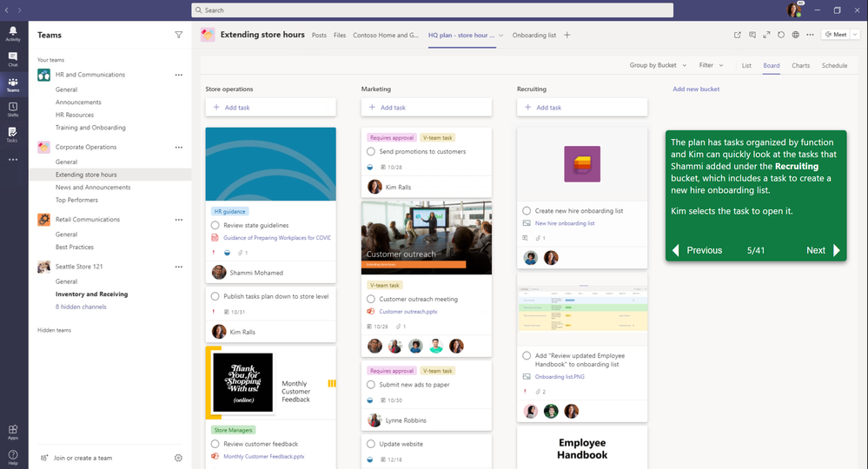This screenshot has height=469, width=868.
Task: Click the Add new bucket link
Action: pyautogui.click(x=696, y=89)
